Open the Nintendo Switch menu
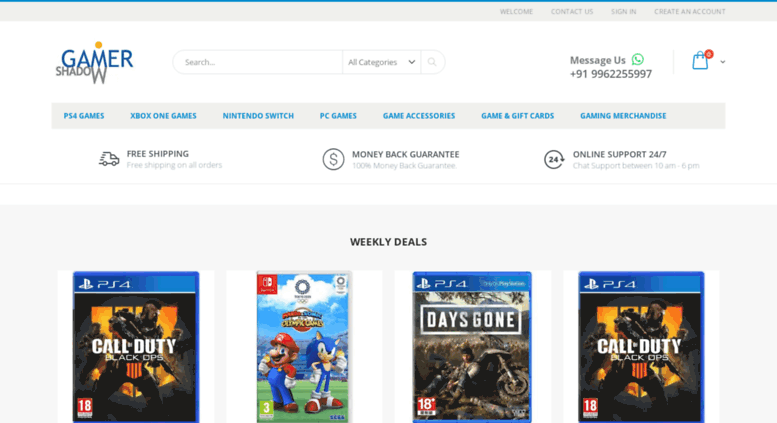 (x=258, y=116)
